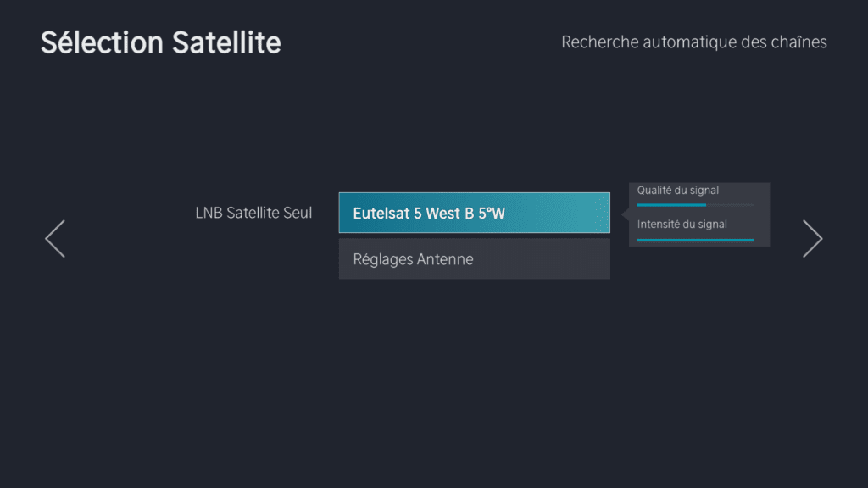The image size is (868, 488).
Task: Click the Sélection Satellite title
Action: (161, 42)
